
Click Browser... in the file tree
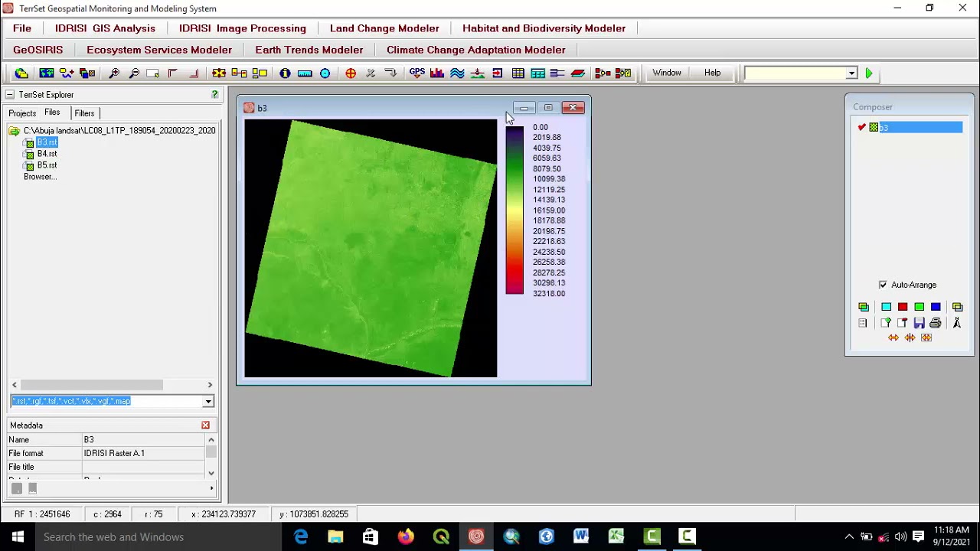[x=40, y=177]
